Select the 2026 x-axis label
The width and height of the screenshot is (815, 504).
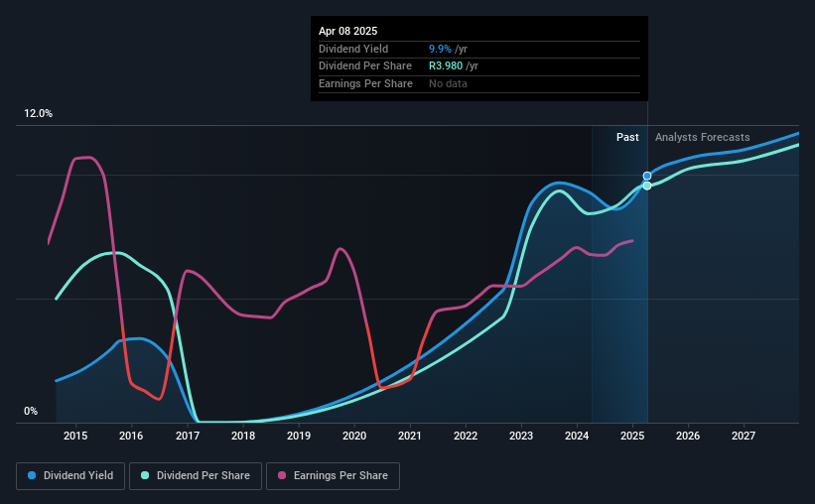tap(688, 436)
